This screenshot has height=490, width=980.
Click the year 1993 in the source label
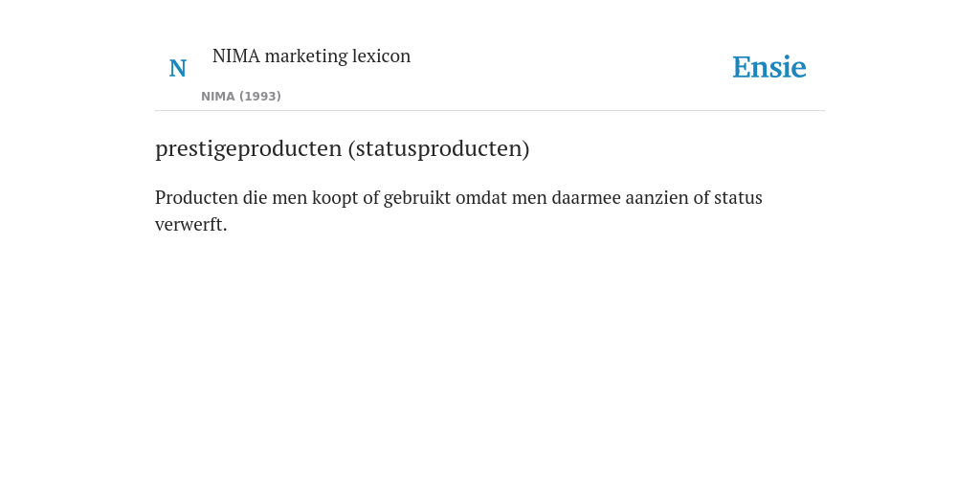pyautogui.click(x=260, y=97)
